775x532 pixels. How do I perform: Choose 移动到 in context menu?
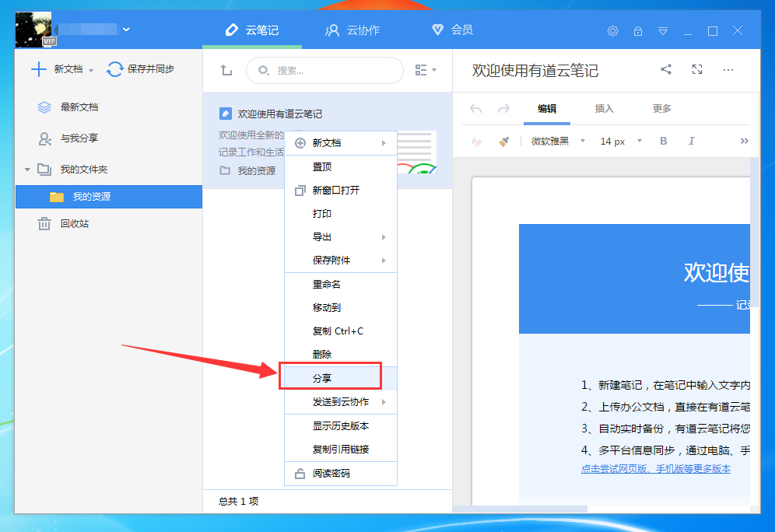(341, 308)
